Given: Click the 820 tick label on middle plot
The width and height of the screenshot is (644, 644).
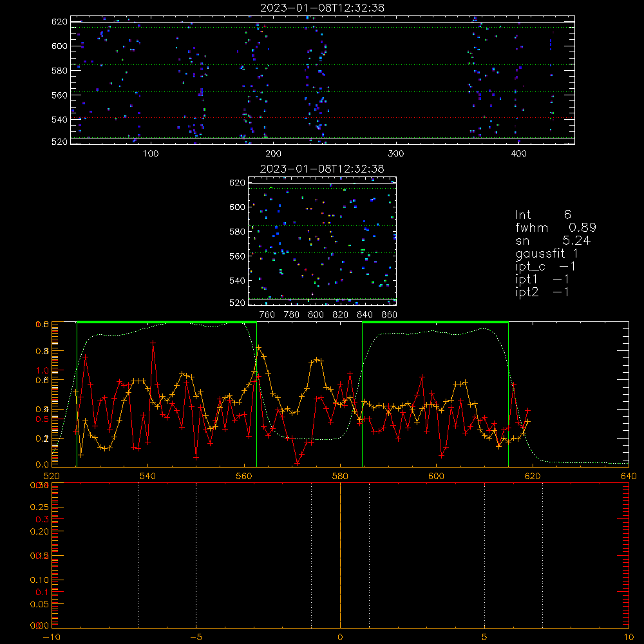Looking at the screenshot, I should pos(341,315).
